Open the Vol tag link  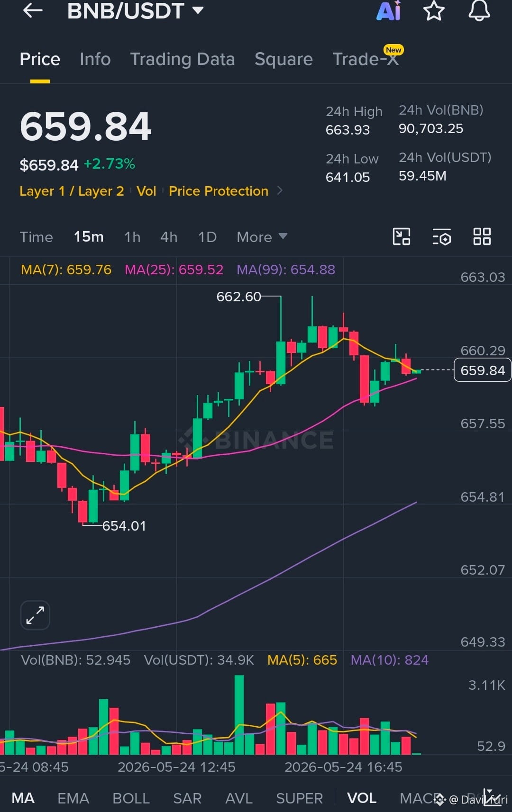146,191
